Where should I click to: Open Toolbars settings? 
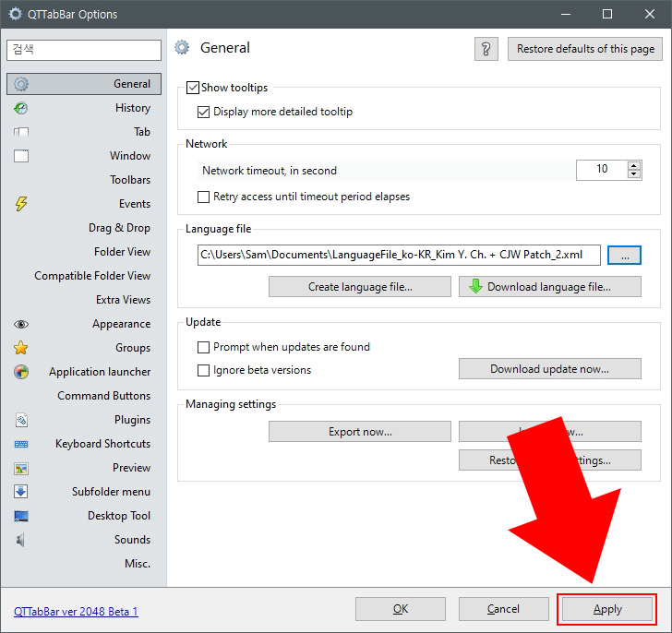pos(84,180)
